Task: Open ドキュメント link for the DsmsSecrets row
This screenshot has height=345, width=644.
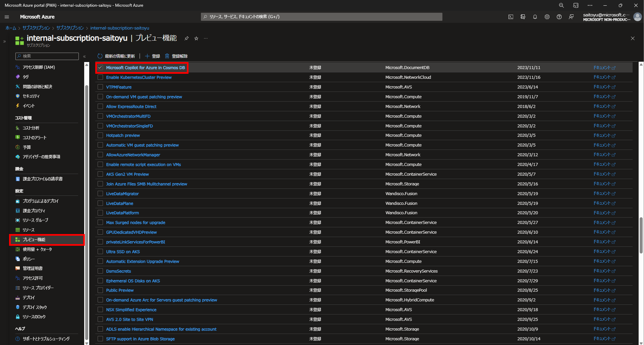Action: coord(604,271)
